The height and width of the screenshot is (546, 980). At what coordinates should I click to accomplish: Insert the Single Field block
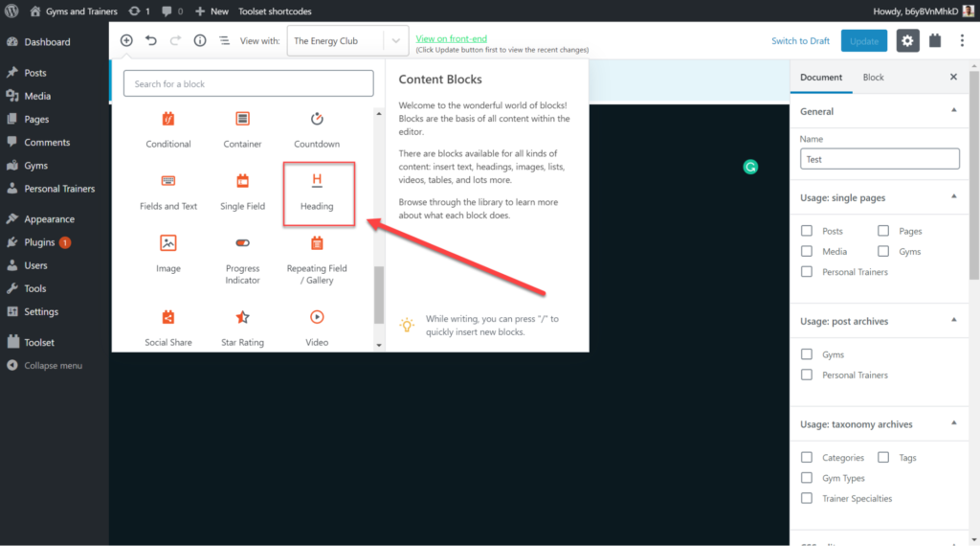242,193
